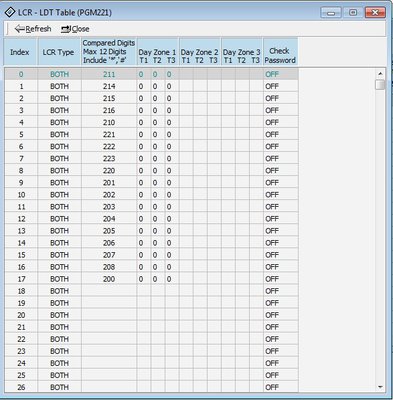Click the Close toolbar icon
The height and width of the screenshot is (400, 393).
click(x=66, y=29)
